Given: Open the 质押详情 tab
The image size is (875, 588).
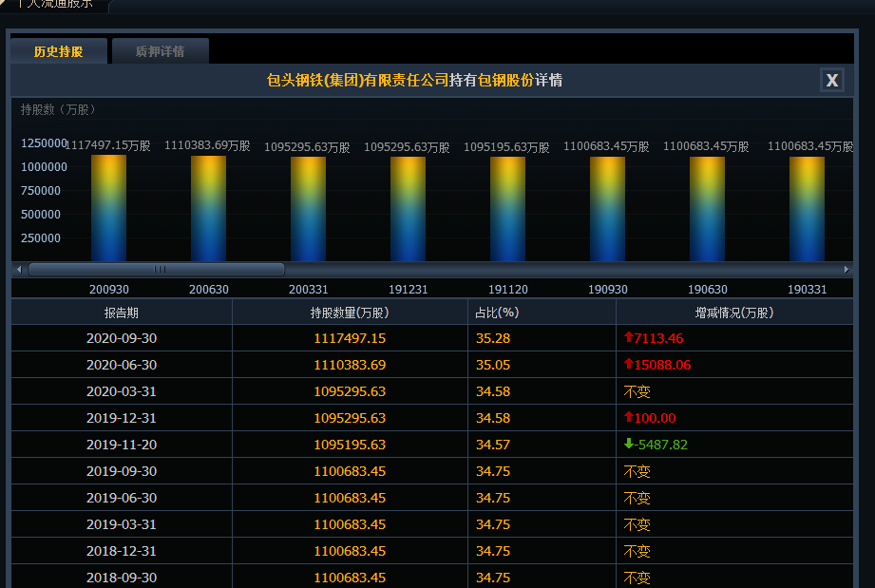Looking at the screenshot, I should 161,51.
